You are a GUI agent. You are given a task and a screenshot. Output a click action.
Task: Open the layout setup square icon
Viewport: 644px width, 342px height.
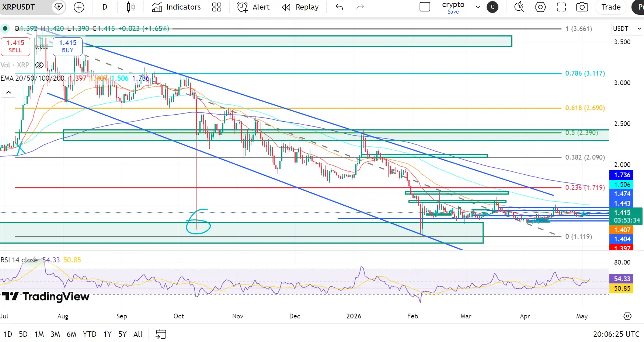(425, 7)
